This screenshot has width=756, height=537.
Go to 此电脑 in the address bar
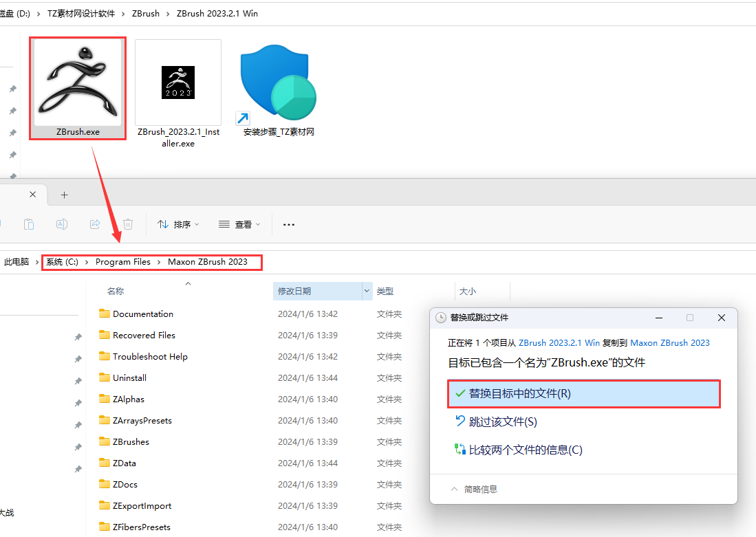[x=17, y=262]
